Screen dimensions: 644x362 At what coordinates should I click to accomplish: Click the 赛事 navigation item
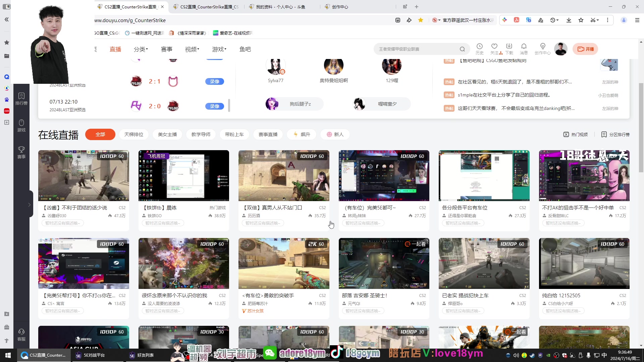[167, 49]
